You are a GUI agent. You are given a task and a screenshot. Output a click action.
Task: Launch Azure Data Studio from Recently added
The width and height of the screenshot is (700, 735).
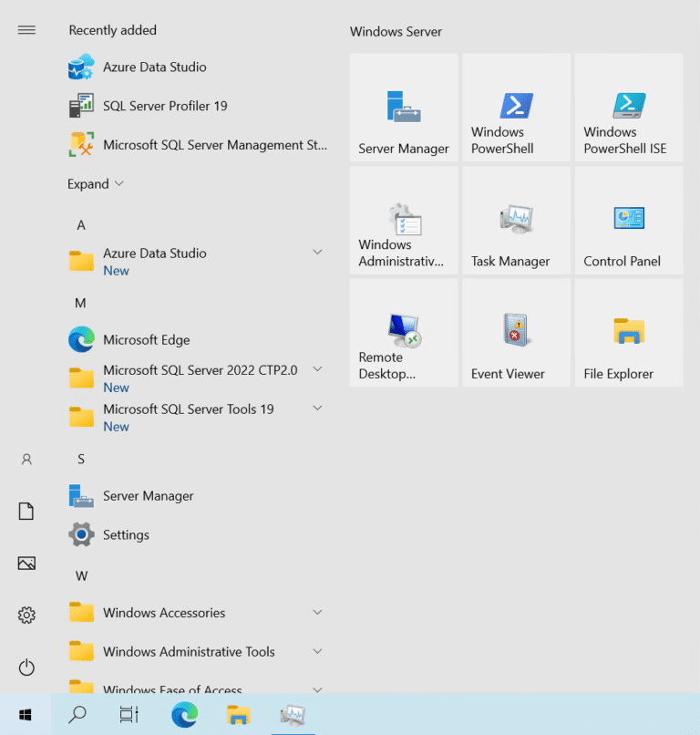coord(154,67)
